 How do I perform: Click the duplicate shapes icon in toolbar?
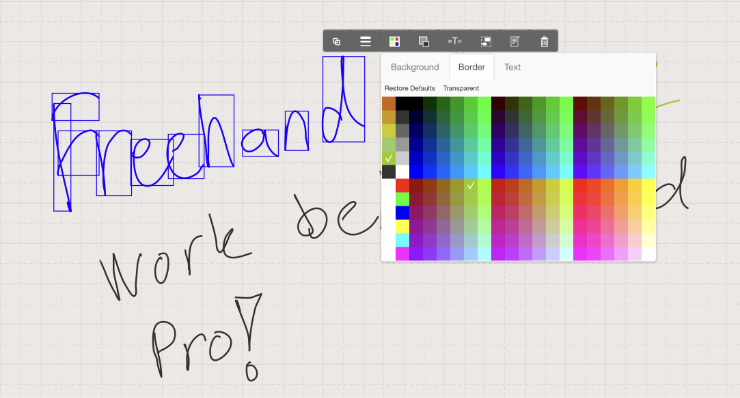point(336,42)
